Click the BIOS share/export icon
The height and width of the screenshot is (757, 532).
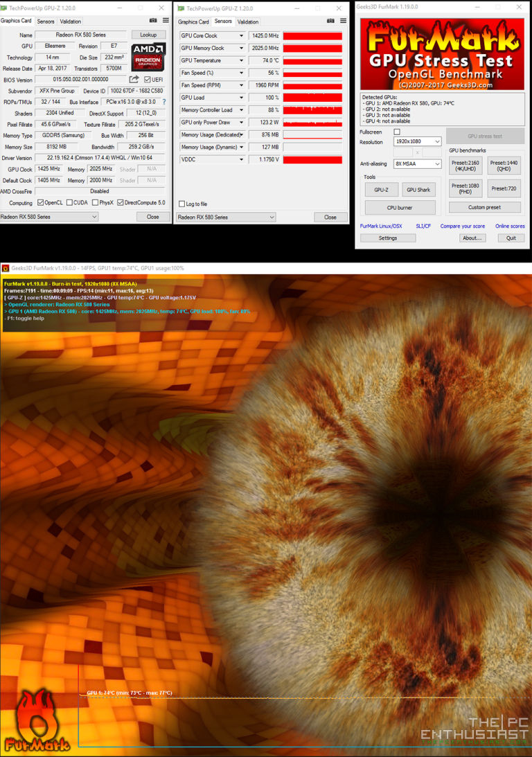[134, 79]
